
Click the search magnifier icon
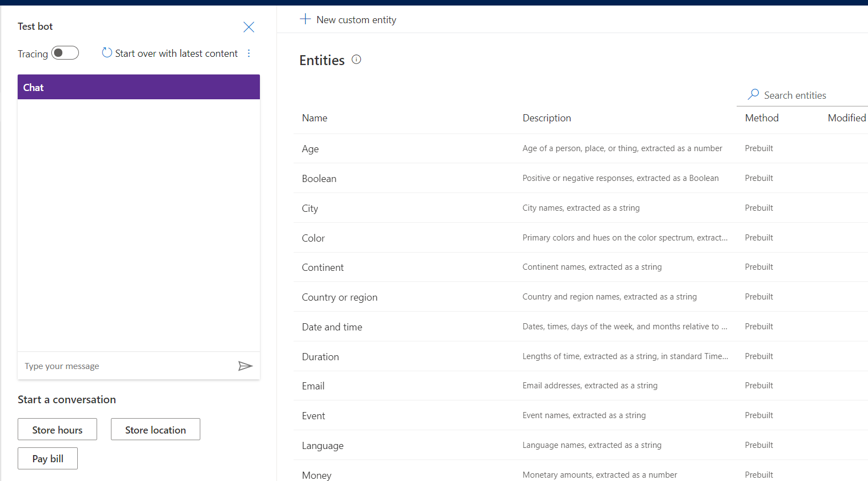coord(753,95)
